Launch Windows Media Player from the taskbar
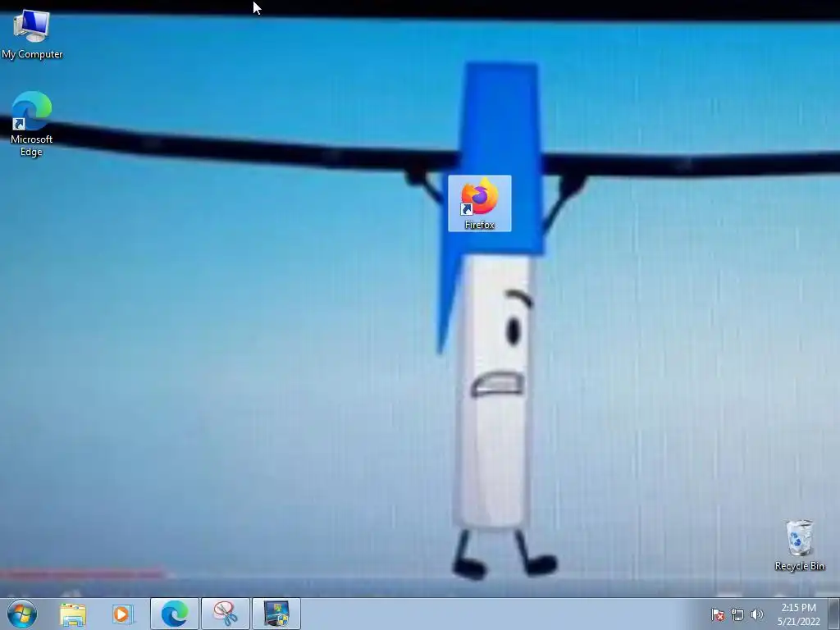This screenshot has height=630, width=840. coord(123,614)
